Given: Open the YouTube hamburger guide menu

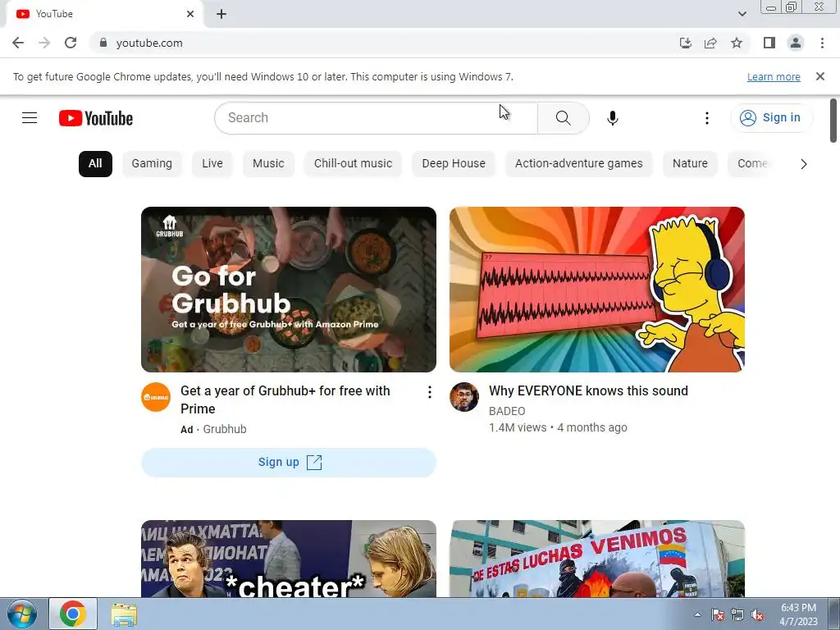Looking at the screenshot, I should [30, 117].
